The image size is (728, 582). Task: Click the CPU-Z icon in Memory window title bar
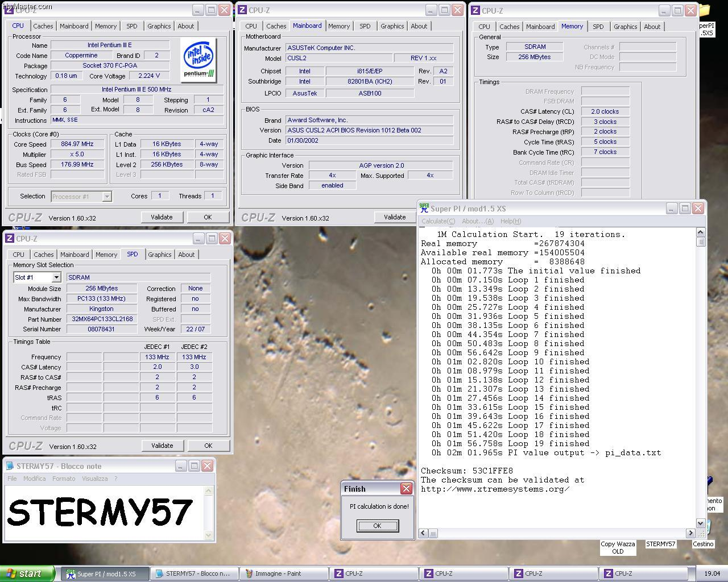[475, 10]
